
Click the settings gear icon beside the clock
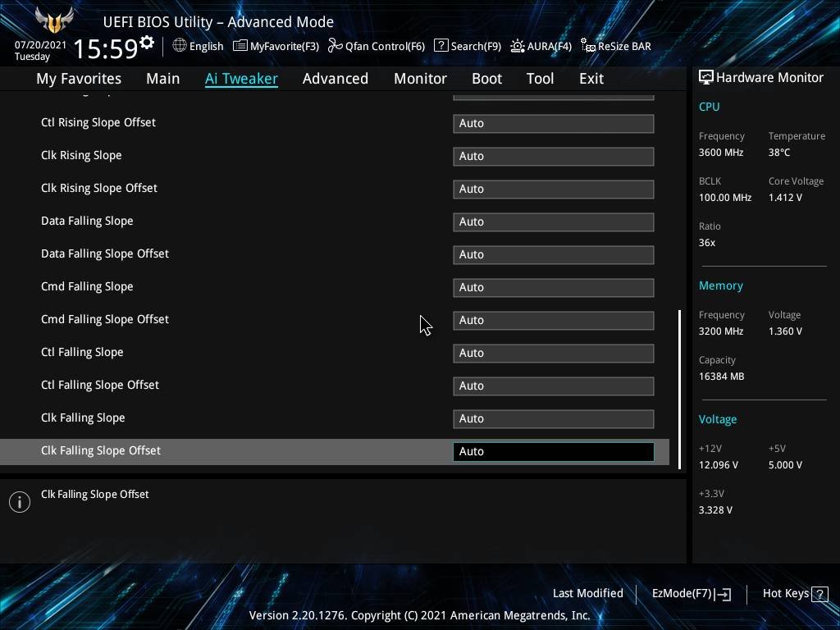click(x=147, y=43)
